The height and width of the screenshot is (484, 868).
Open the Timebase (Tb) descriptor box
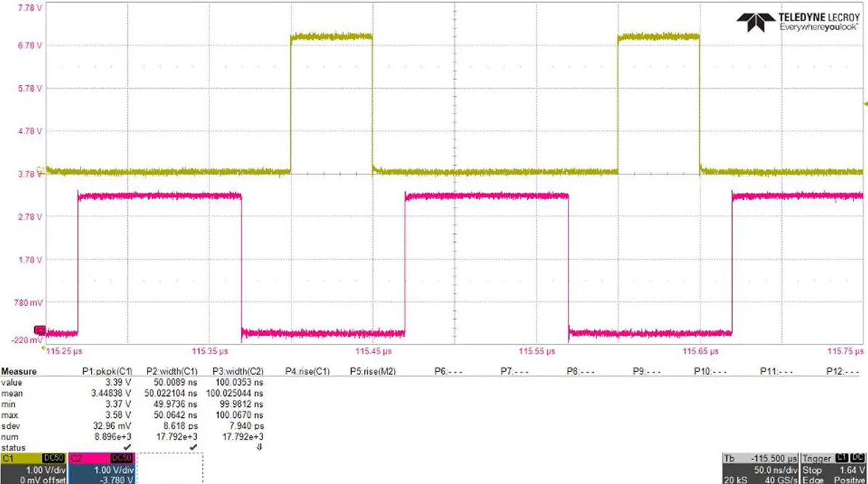tap(759, 469)
